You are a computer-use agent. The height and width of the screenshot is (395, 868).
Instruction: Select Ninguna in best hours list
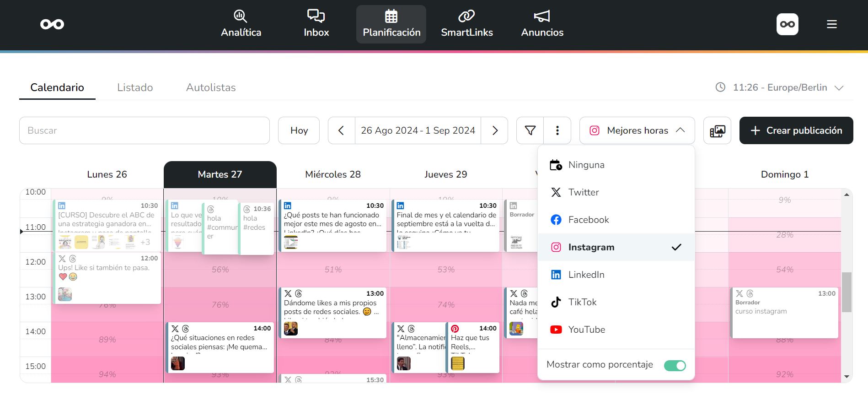(616, 165)
